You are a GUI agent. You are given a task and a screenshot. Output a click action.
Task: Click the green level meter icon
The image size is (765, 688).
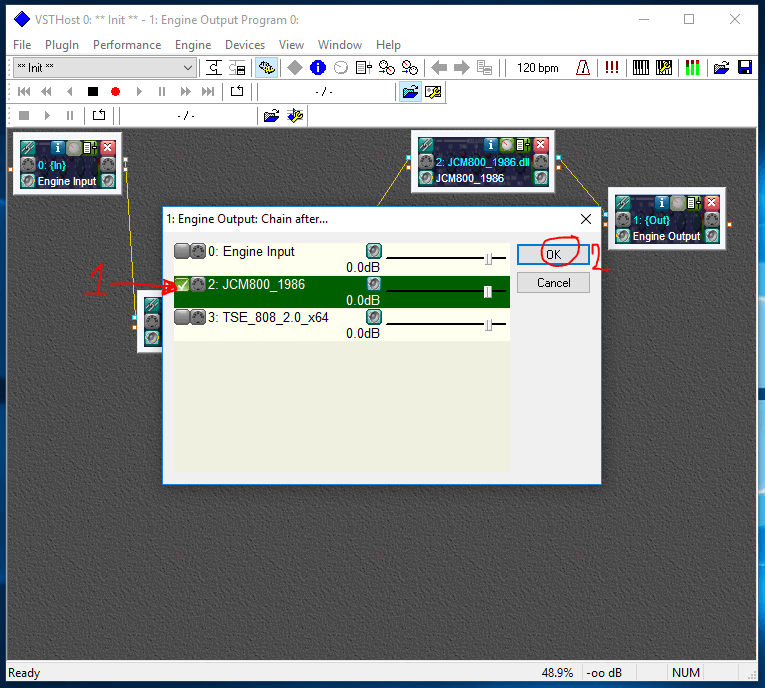[x=692, y=68]
